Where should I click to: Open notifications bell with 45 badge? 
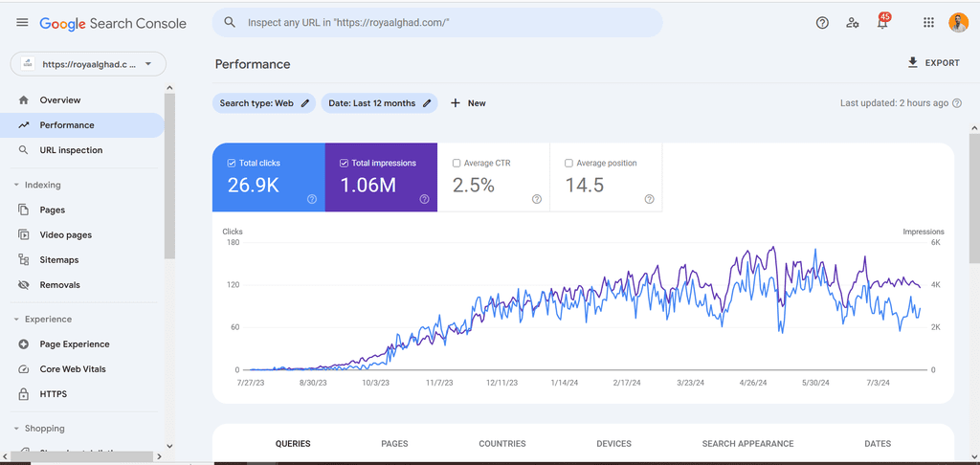(882, 22)
